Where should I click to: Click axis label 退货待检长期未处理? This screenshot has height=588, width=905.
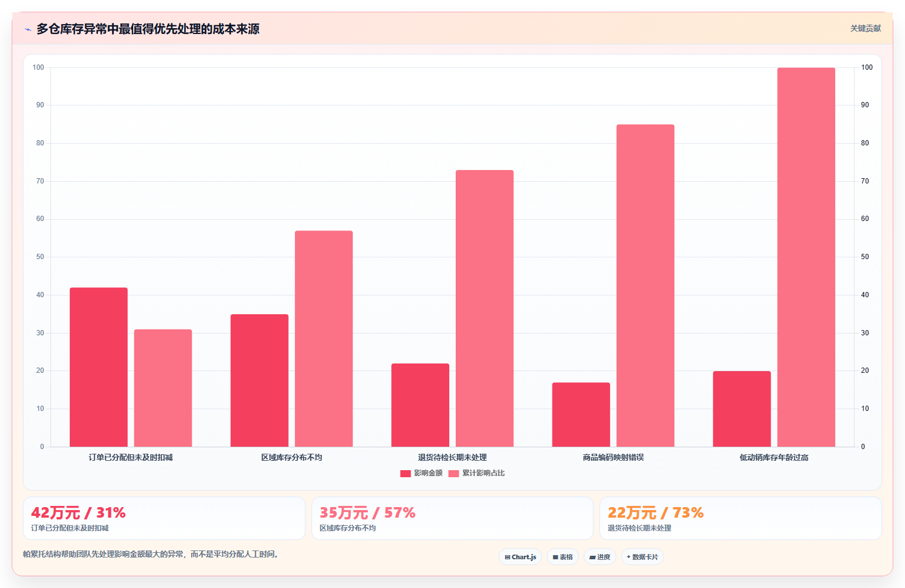click(x=452, y=457)
